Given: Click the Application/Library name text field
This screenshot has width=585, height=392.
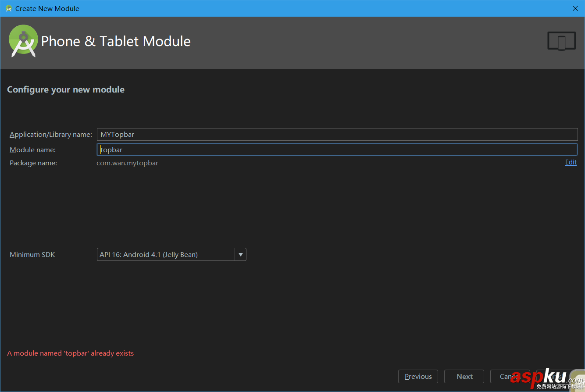Looking at the screenshot, I should pos(337,134).
